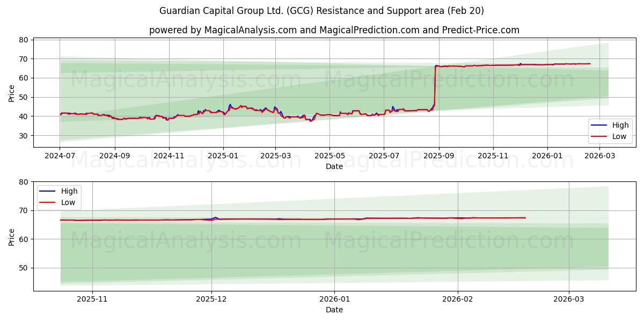Click the '2025-07' label on the top chart axis
The height and width of the screenshot is (322, 644).
point(384,156)
